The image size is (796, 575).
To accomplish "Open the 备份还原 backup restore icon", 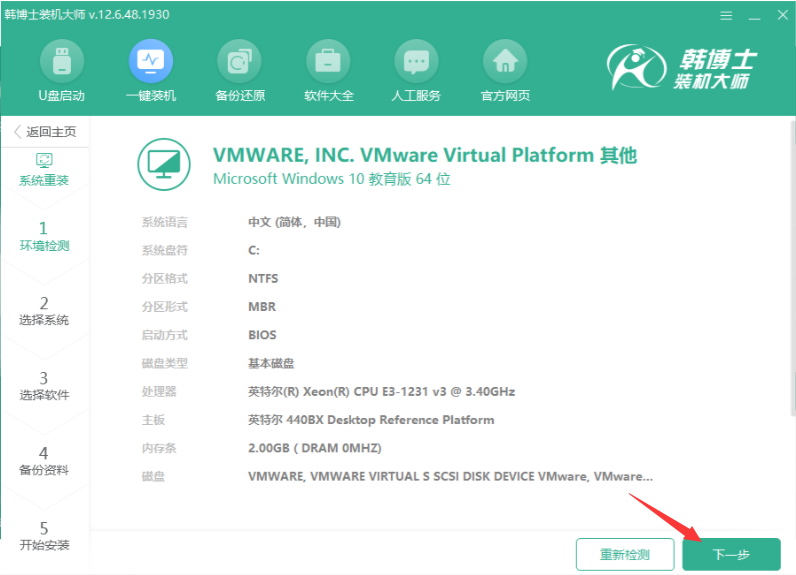I will coord(240,63).
